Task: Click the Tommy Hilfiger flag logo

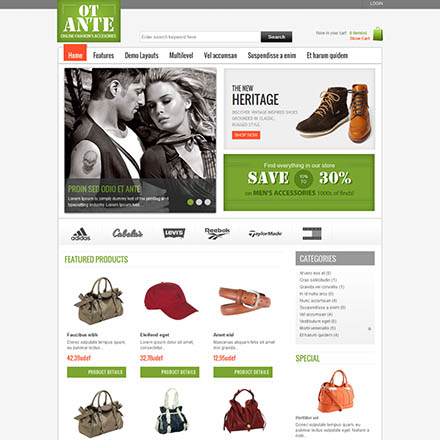Action: coord(312,233)
